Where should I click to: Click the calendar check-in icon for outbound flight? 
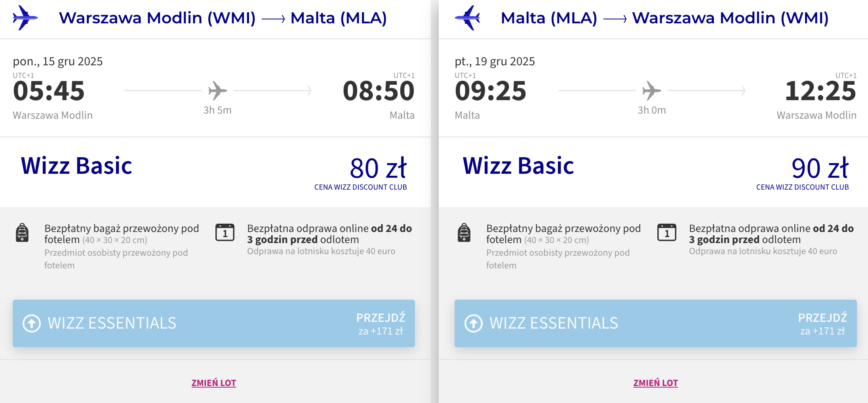(x=225, y=232)
